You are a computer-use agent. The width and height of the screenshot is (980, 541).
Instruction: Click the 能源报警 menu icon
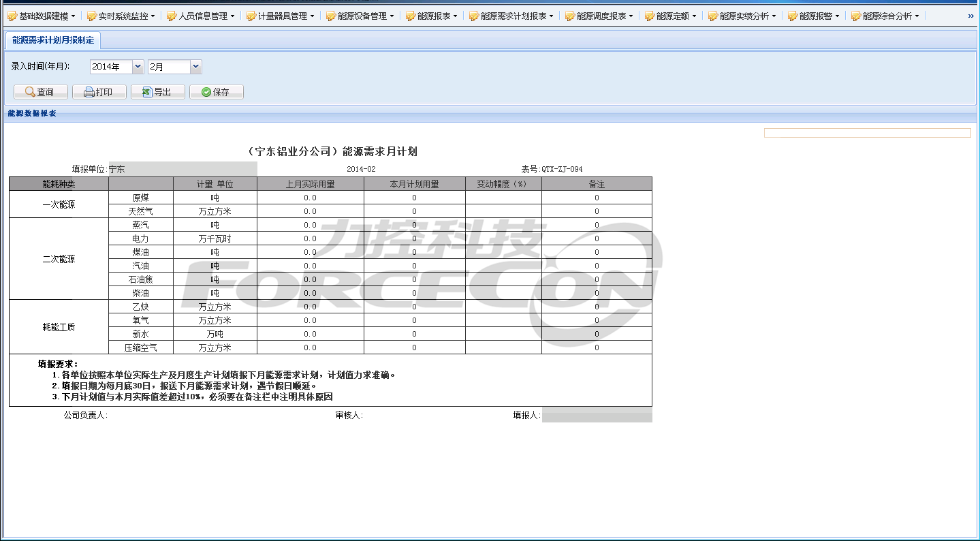pos(793,16)
